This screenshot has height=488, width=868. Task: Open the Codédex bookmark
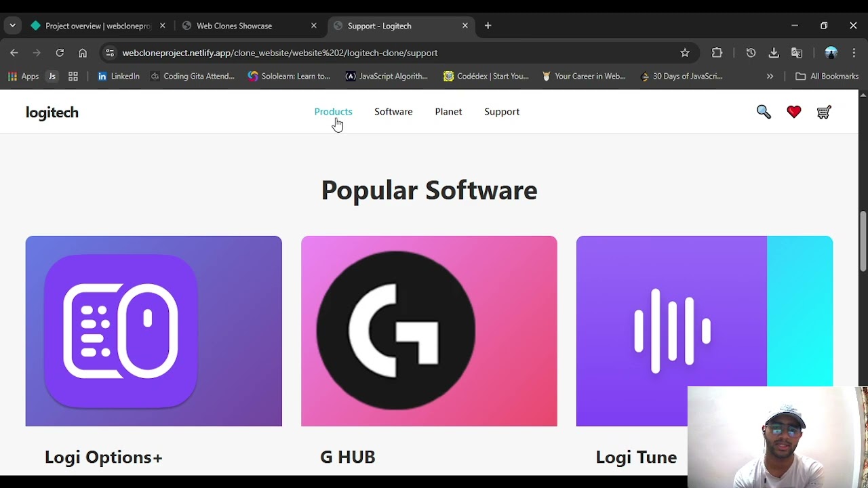pyautogui.click(x=486, y=76)
